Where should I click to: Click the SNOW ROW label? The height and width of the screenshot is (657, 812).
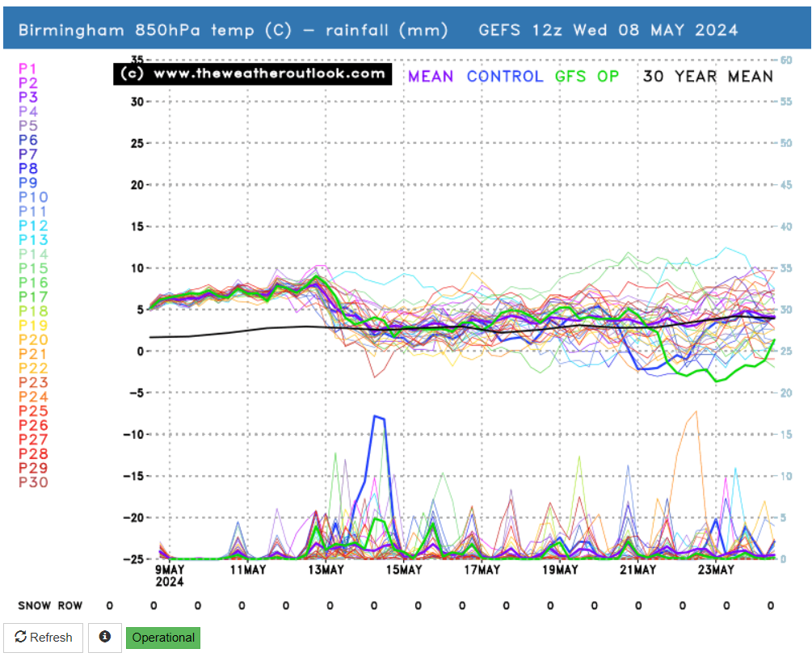coord(50,606)
